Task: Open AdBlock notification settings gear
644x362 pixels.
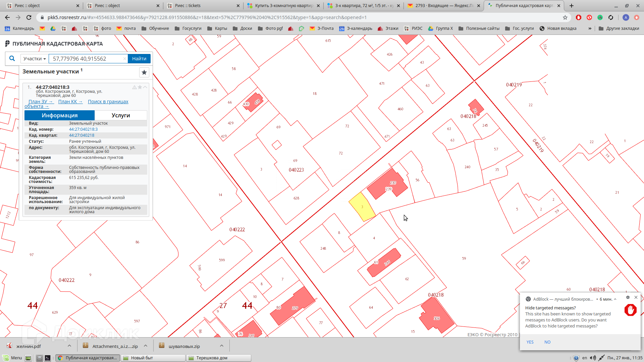Action: coord(628,297)
